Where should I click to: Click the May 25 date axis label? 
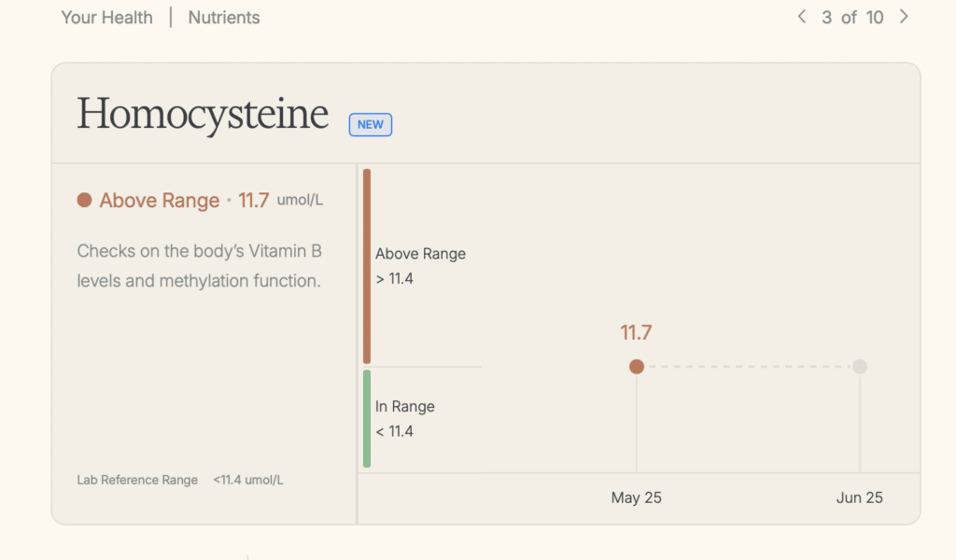pyautogui.click(x=636, y=497)
